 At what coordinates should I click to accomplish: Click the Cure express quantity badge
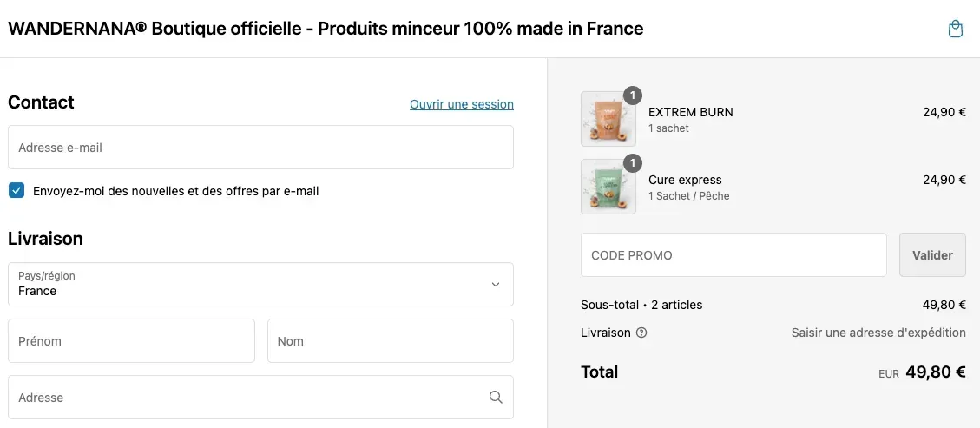tap(633, 164)
